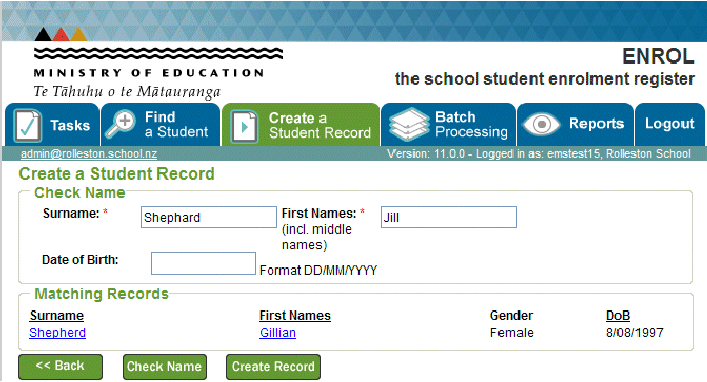Sort matching records by DoB header
This screenshot has width=707, height=382.
tap(618, 316)
